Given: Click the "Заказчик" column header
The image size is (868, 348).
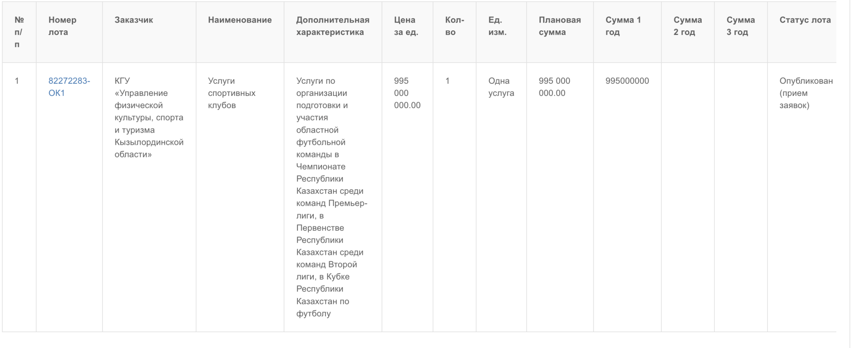Looking at the screenshot, I should tap(134, 20).
